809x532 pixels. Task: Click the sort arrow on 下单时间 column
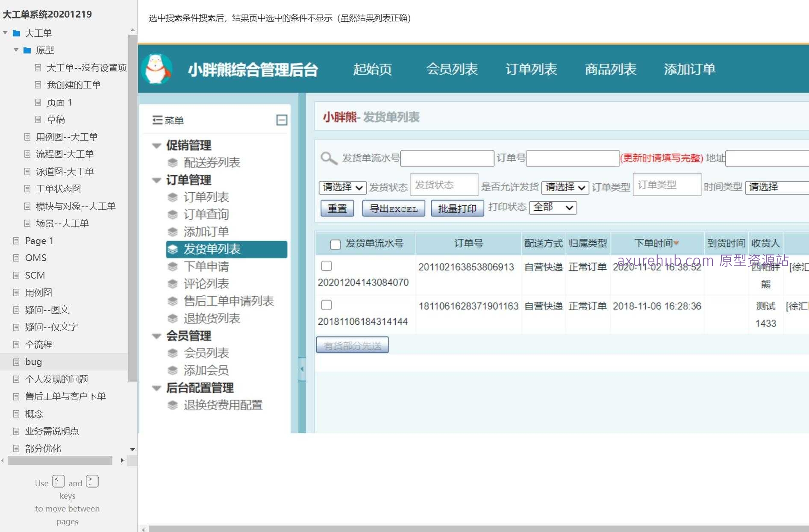coord(676,243)
